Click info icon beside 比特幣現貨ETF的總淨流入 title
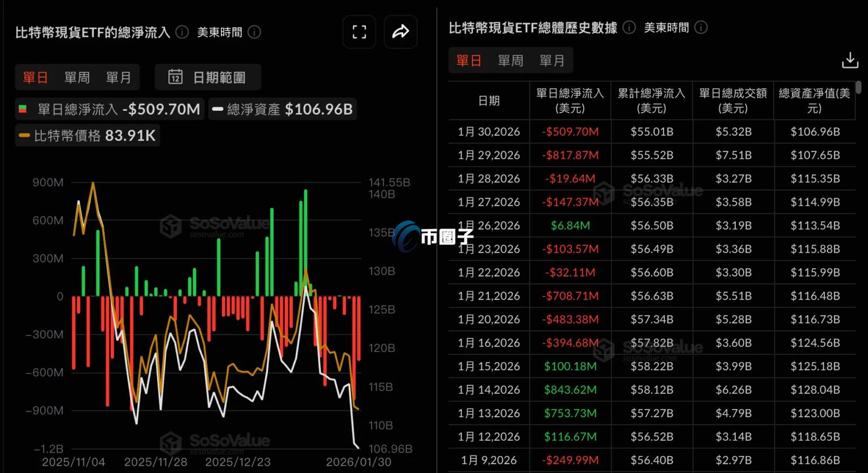 point(182,32)
